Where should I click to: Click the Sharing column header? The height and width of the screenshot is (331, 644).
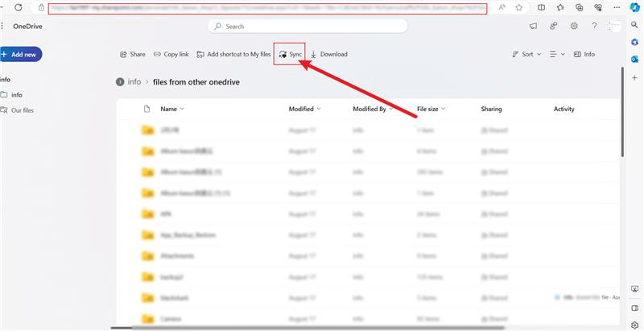pos(491,109)
